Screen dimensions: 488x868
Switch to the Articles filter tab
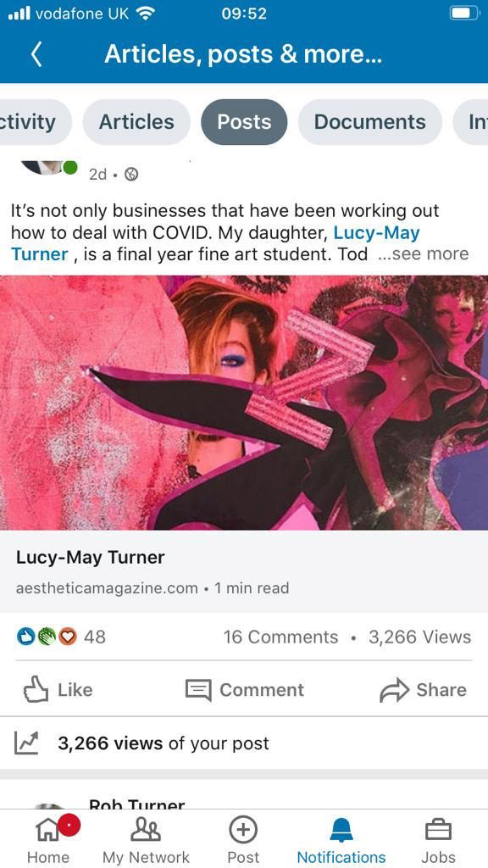[136, 122]
